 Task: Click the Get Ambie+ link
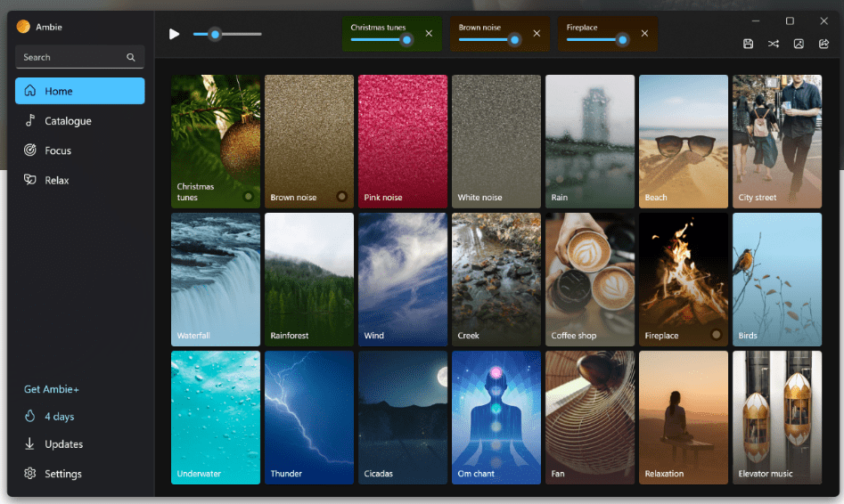pos(51,389)
